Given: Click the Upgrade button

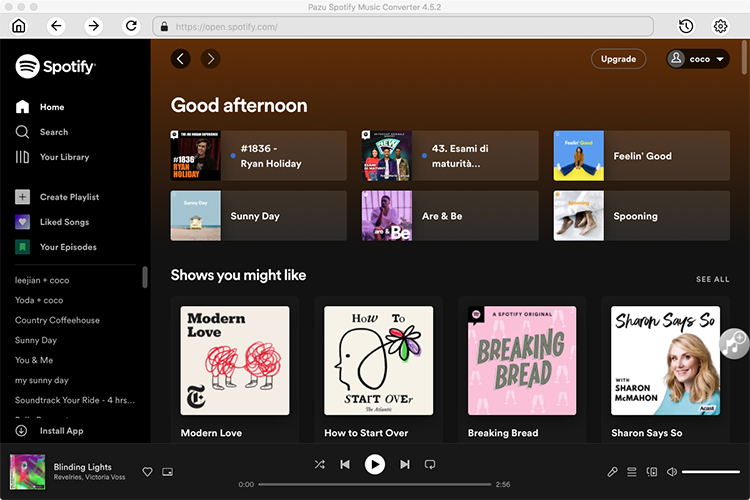Looking at the screenshot, I should coord(618,59).
